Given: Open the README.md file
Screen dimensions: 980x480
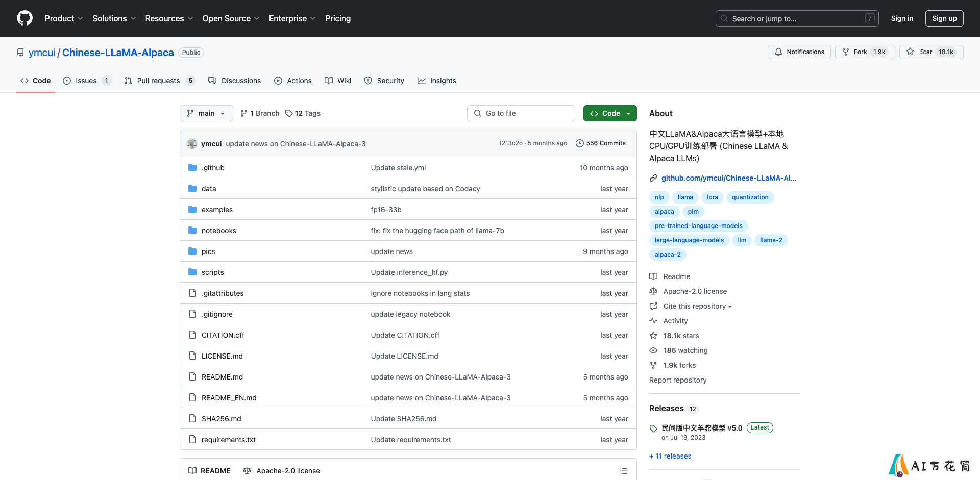Looking at the screenshot, I should click(x=222, y=377).
